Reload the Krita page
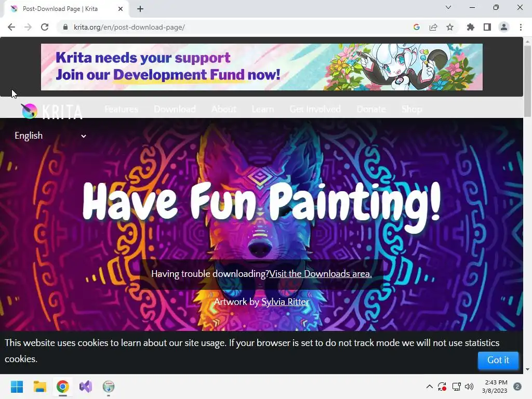Viewport: 532px width, 399px height. pos(45,27)
